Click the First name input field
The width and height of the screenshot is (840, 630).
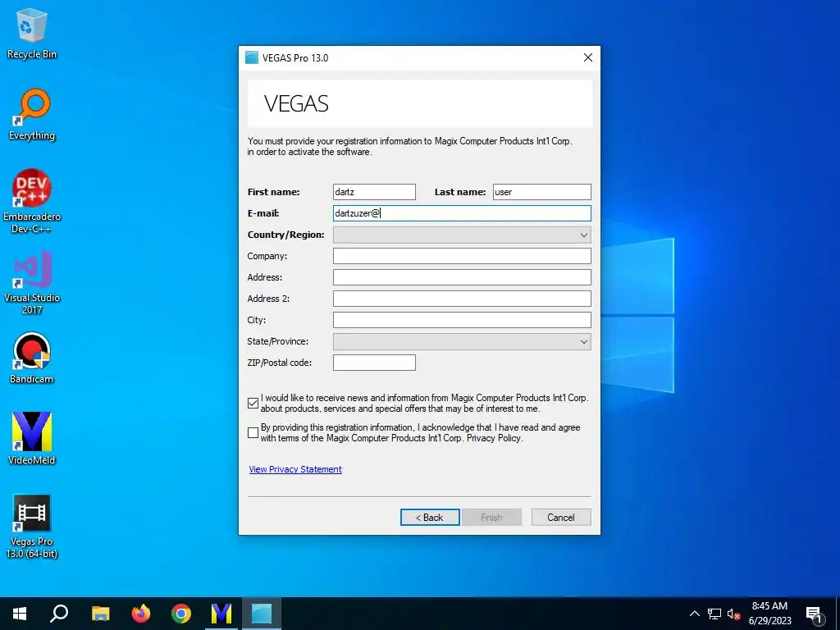tap(374, 192)
